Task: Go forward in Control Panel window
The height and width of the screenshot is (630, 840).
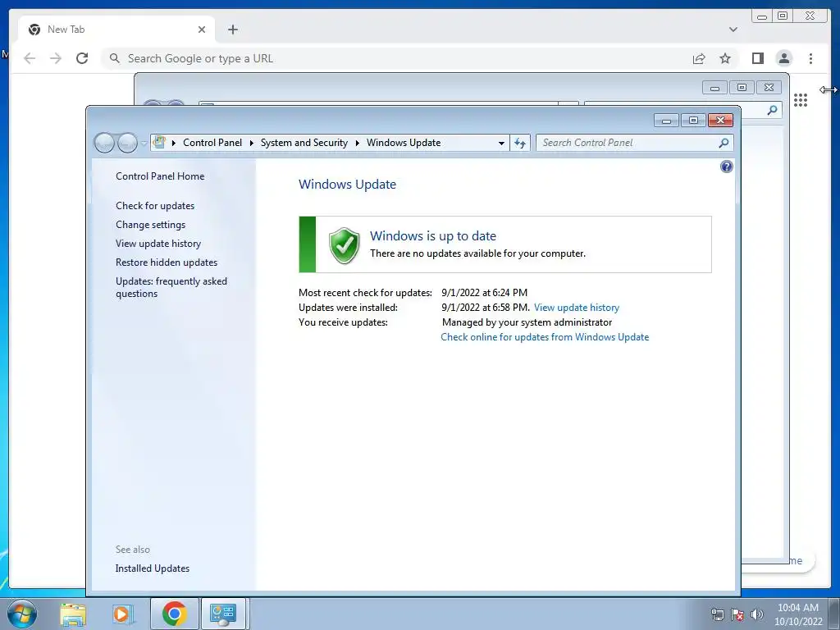Action: [x=127, y=143]
